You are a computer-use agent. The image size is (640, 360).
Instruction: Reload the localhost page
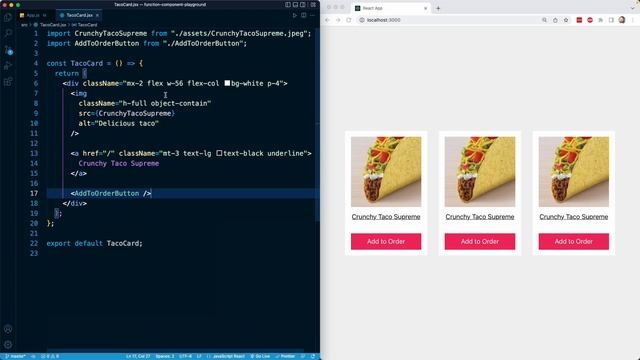349,20
